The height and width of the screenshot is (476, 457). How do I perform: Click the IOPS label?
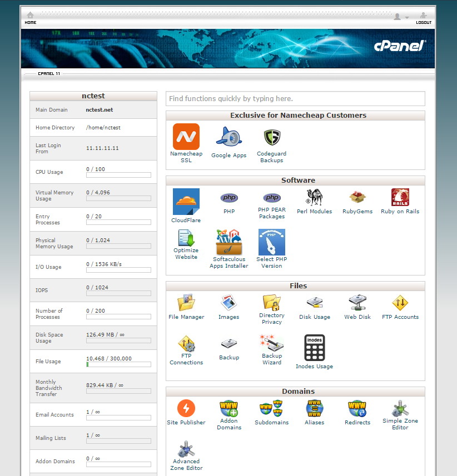(42, 290)
